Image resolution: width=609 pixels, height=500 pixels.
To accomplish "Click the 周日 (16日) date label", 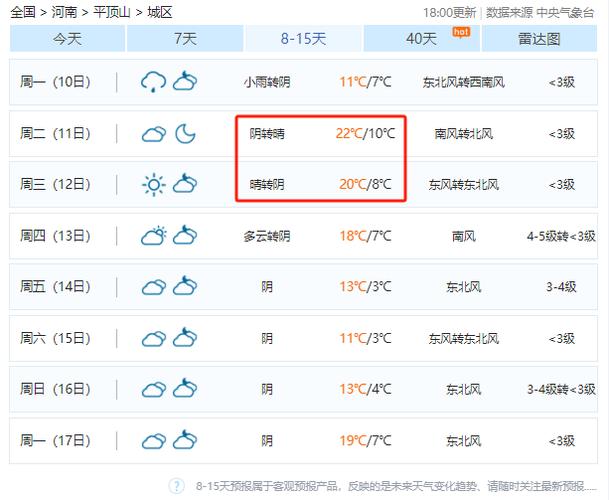I will (x=55, y=389).
